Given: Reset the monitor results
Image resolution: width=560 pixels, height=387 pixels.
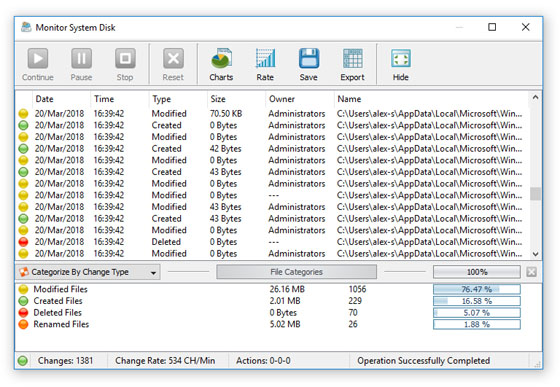Looking at the screenshot, I should tap(173, 65).
